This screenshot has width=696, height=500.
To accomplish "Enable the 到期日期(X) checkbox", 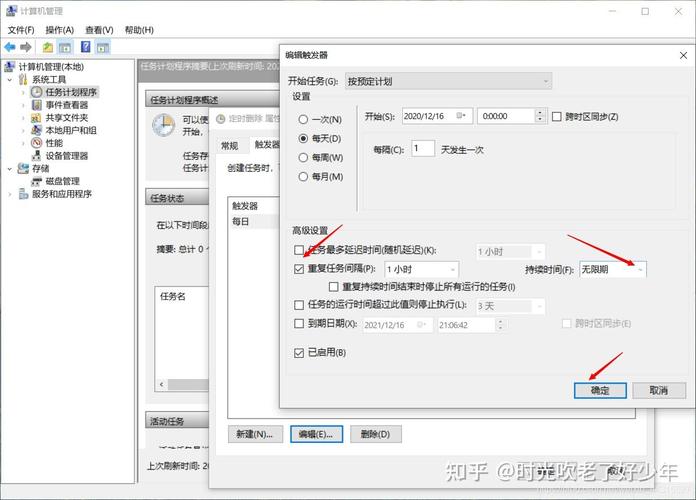I will coord(299,324).
